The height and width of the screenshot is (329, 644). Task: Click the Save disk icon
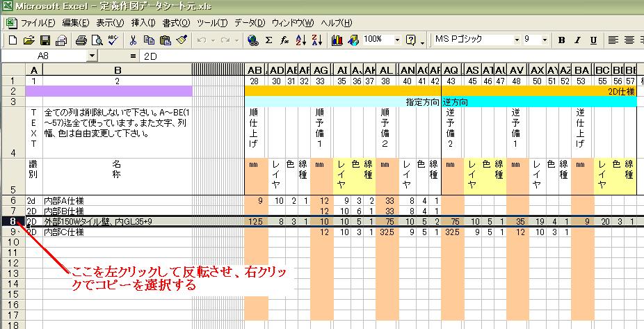tap(45, 40)
